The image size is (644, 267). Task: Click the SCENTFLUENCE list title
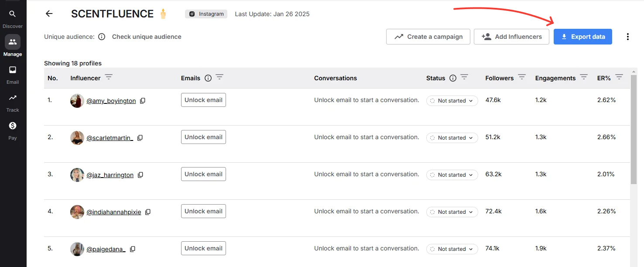click(112, 14)
